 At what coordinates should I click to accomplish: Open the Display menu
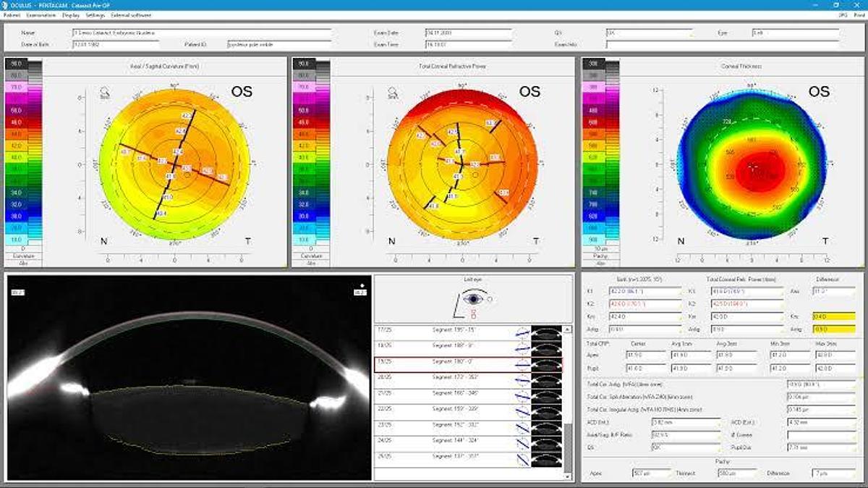pos(71,14)
